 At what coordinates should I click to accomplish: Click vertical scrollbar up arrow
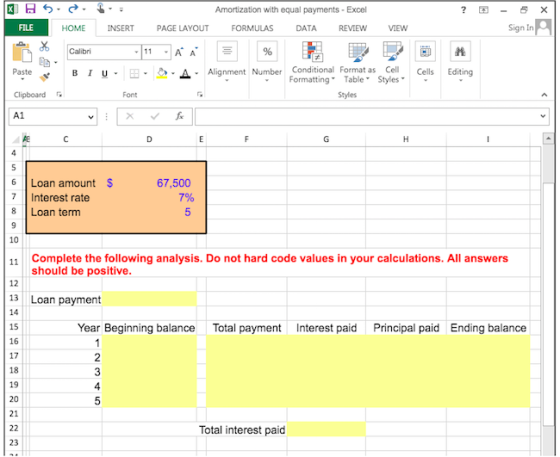(x=548, y=138)
